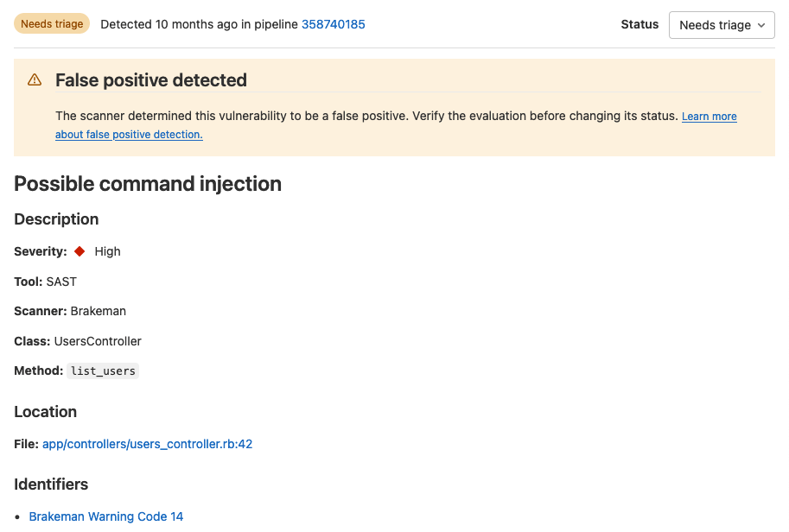Open the Status dropdown
789x532 pixels.
tap(722, 25)
